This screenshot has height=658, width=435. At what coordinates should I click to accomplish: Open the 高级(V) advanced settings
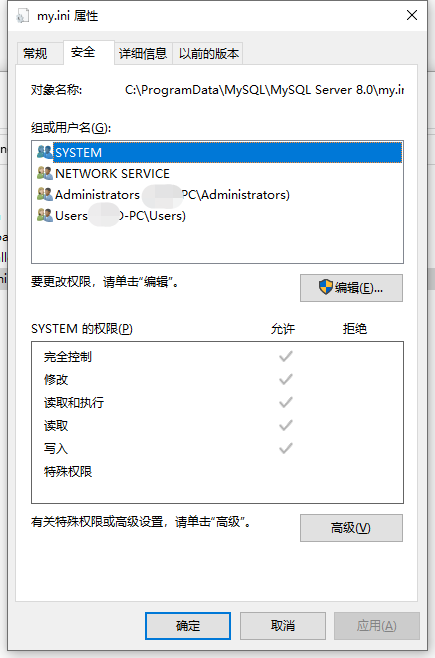pos(351,528)
